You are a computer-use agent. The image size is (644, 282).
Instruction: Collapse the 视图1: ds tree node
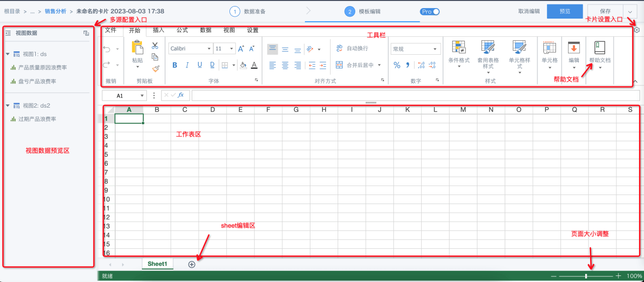tap(8, 54)
